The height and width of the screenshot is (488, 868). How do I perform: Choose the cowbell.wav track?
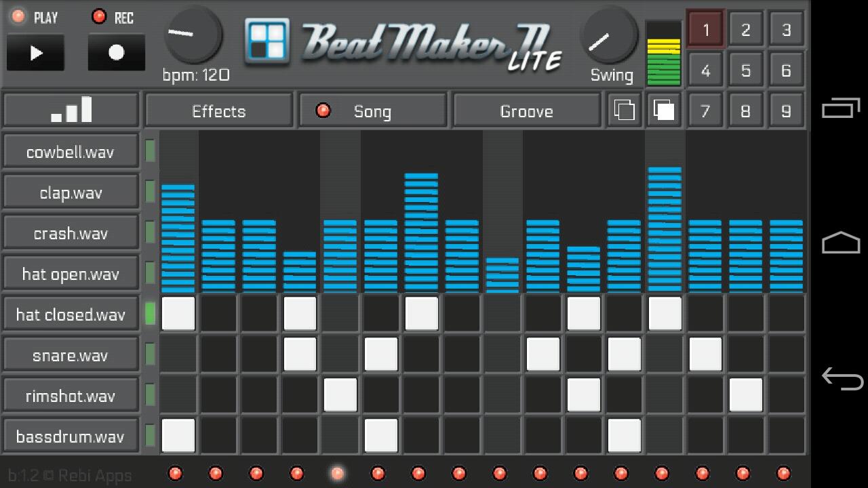pyautogui.click(x=71, y=151)
